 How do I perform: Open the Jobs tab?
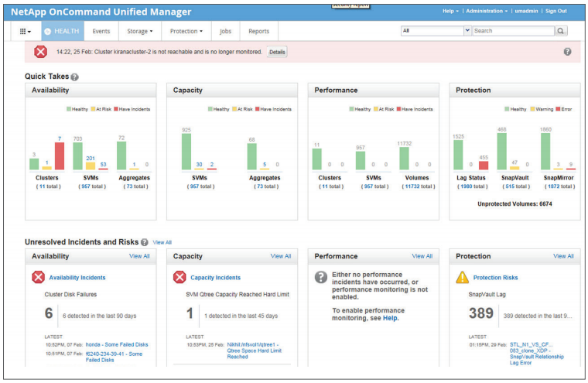225,31
